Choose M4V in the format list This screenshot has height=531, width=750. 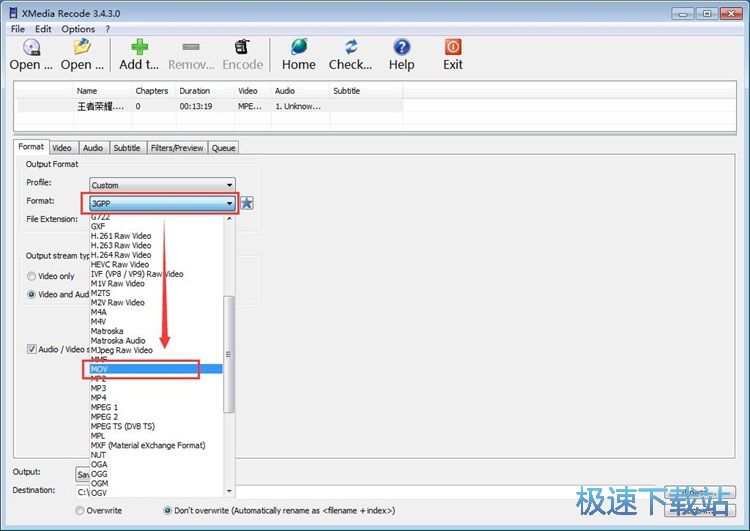coord(156,321)
